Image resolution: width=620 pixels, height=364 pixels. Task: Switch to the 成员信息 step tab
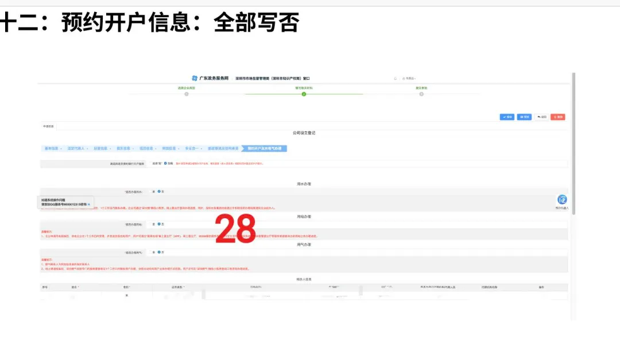coord(146,148)
